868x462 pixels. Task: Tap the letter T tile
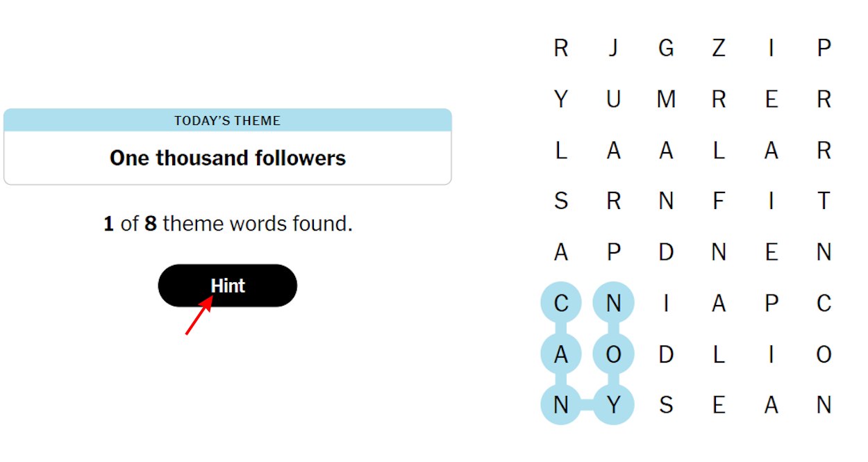point(824,201)
